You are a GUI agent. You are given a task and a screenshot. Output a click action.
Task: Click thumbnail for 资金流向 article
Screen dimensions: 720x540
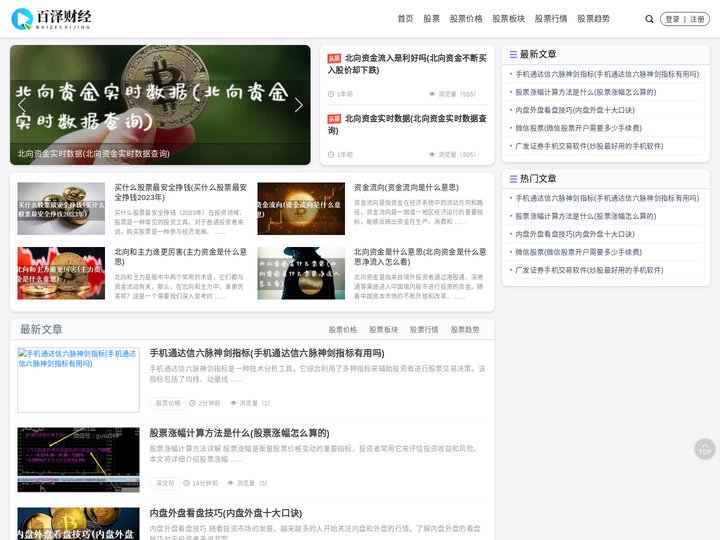point(301,209)
